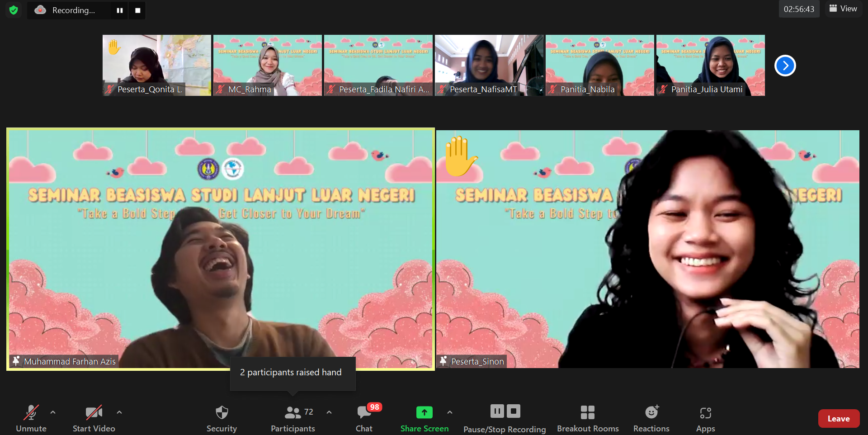Open the Apps panel
The height and width of the screenshot is (435, 868).
click(705, 418)
